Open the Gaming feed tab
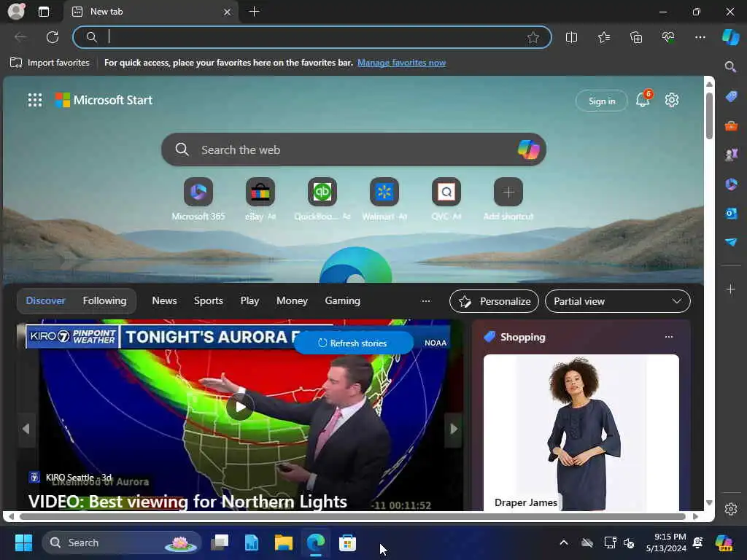 [343, 301]
